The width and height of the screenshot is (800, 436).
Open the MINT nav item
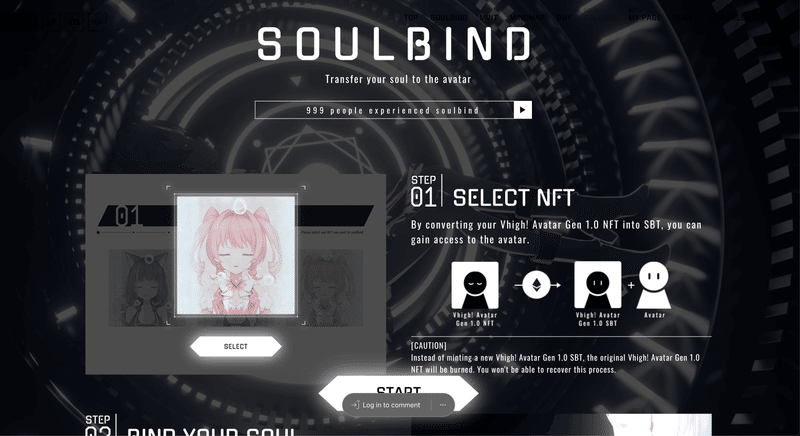488,18
